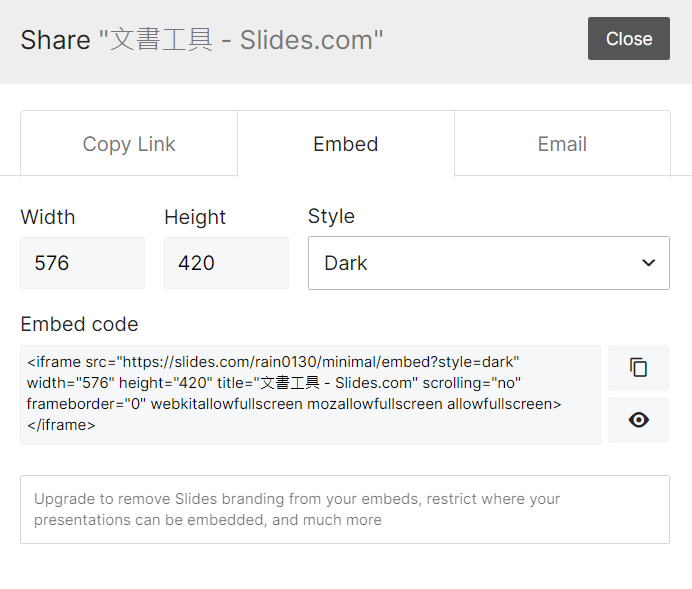Close the Share dialog
Image resolution: width=692 pixels, height=589 pixels.
[x=628, y=39]
